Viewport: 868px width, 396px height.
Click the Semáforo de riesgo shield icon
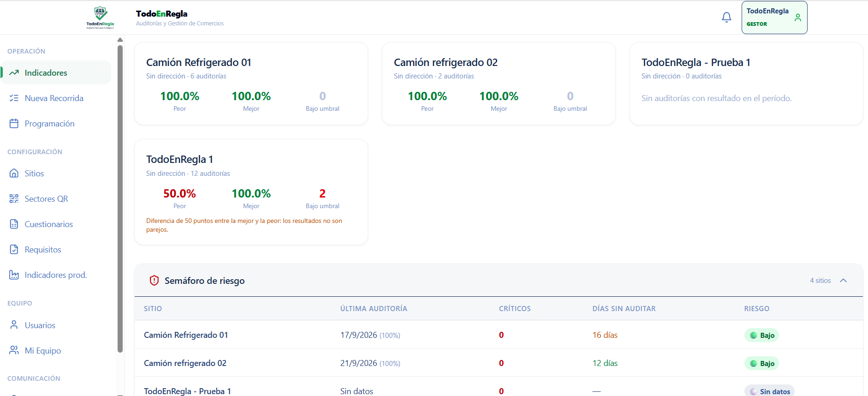(x=154, y=281)
